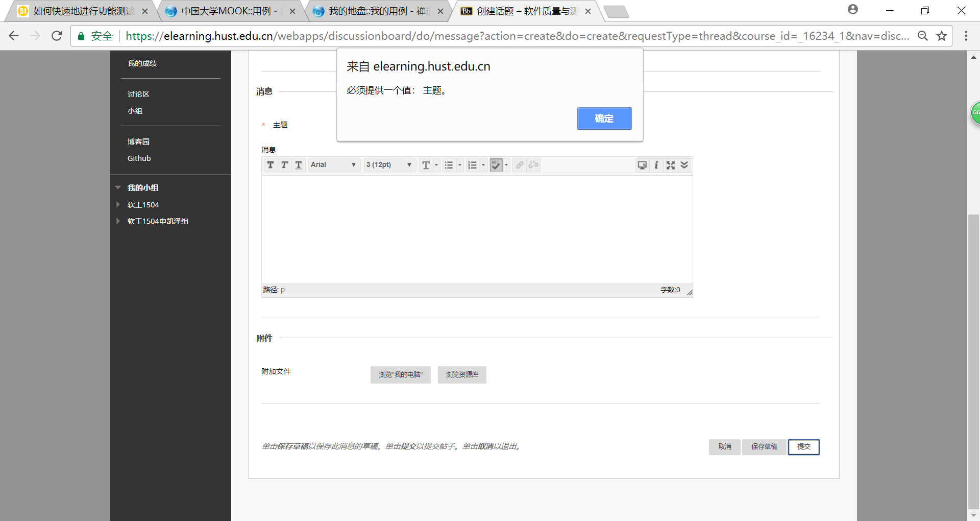Open text color dropdown arrow
Image resolution: width=980 pixels, height=521 pixels.
[x=436, y=165]
